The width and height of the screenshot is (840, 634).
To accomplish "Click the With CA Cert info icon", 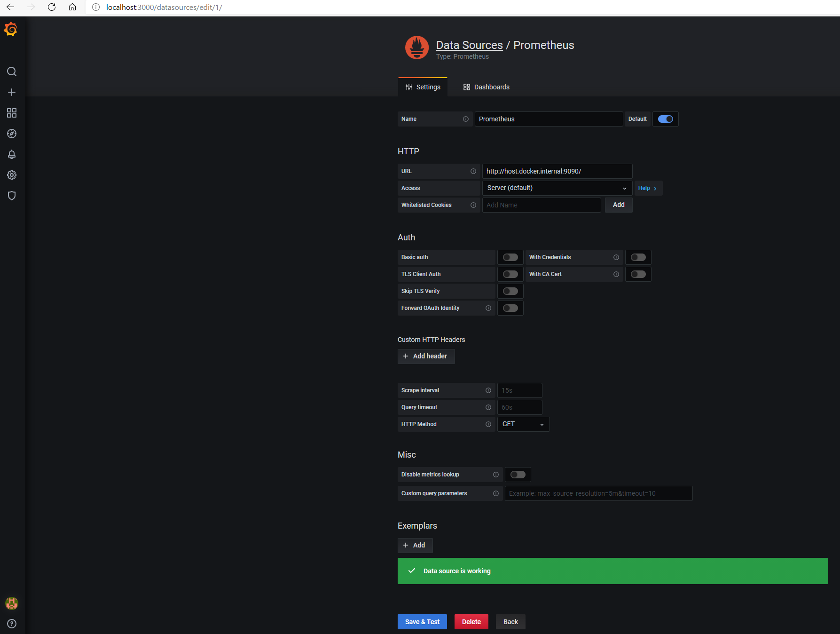I will point(616,274).
